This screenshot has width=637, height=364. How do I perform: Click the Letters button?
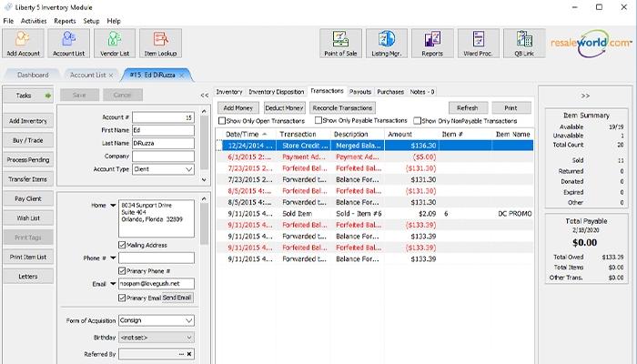(28, 277)
